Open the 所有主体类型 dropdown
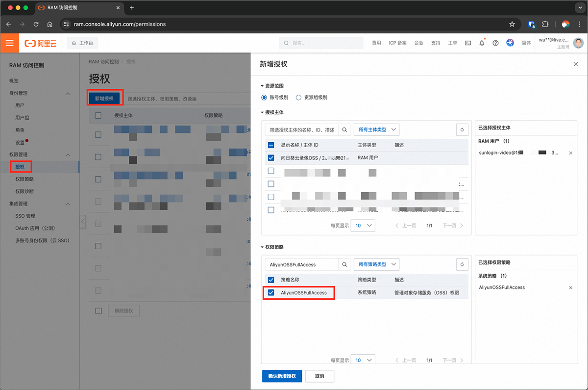The height and width of the screenshot is (390, 588). pyautogui.click(x=376, y=130)
